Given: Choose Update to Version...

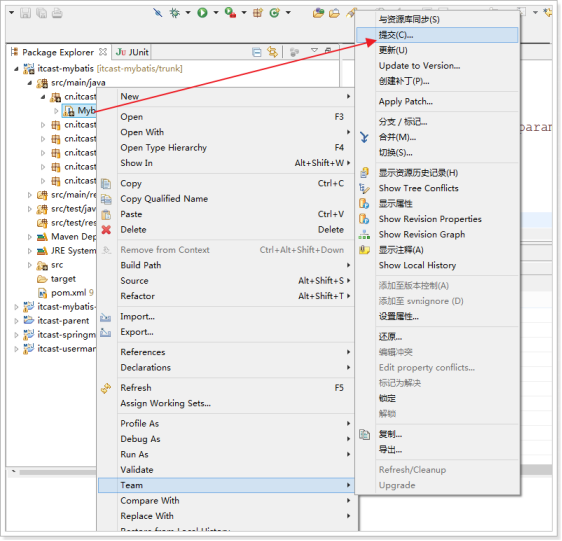Looking at the screenshot, I should (x=437, y=66).
